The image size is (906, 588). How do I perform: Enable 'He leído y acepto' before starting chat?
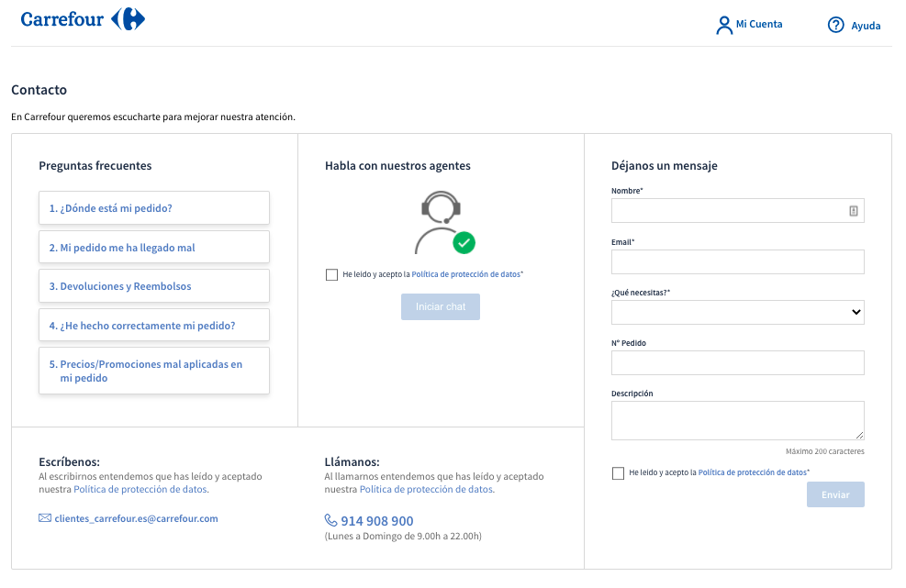point(331,274)
